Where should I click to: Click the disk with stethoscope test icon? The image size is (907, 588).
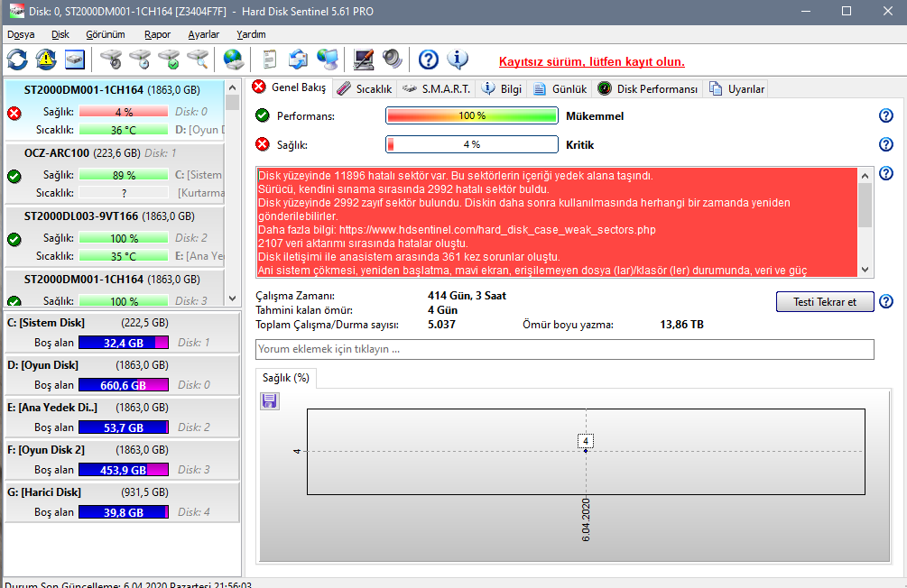(111, 60)
